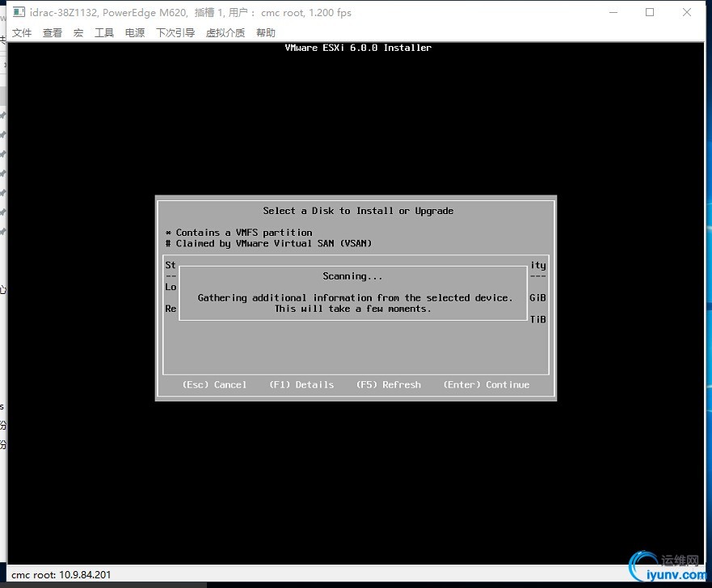Screen dimensions: 712x588
Task: Click the iDRAC console window icon
Action: coord(19,12)
